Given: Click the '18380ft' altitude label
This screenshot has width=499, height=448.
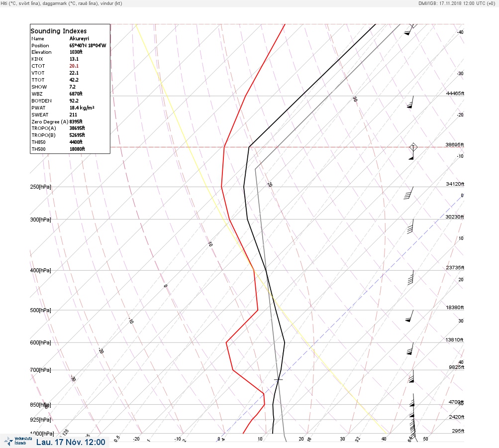Looking at the screenshot, I should coord(455,307).
